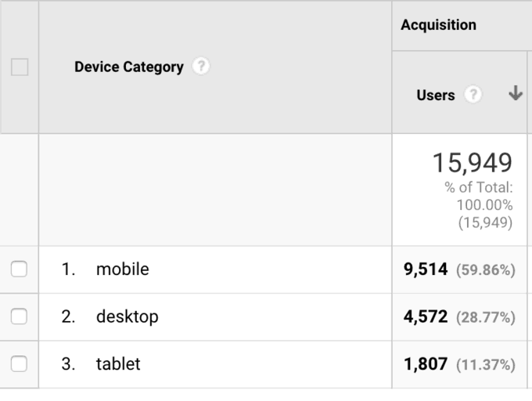532x401 pixels.
Task: Check the box for the mobile row
Action: (x=19, y=269)
